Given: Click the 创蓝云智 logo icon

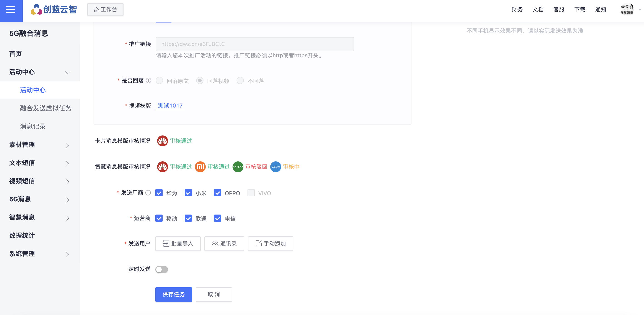Looking at the screenshot, I should click(36, 10).
